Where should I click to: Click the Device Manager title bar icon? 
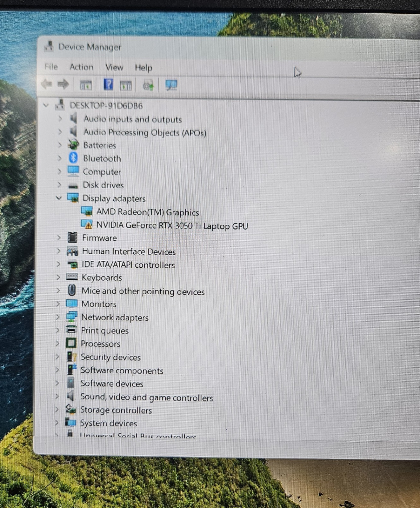[49, 46]
